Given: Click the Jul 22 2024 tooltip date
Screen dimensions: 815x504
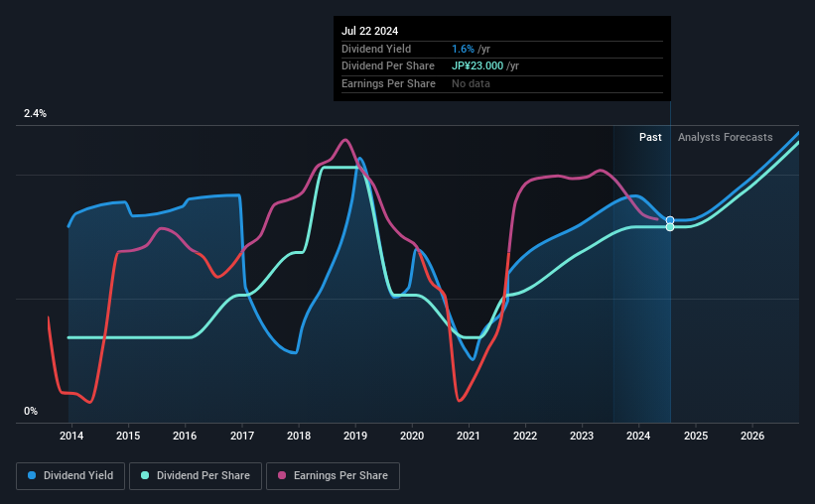Looking at the screenshot, I should (369, 31).
